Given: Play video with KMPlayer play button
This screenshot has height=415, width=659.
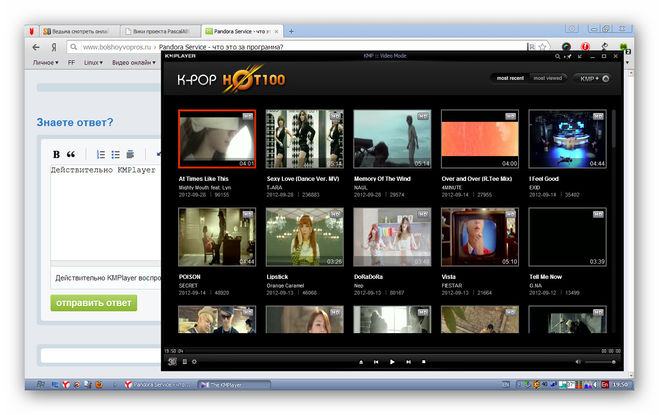Looking at the screenshot, I should point(392,362).
